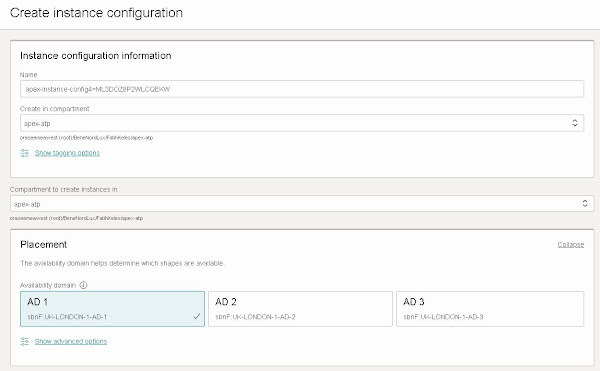Select availability domain AD 2
This screenshot has height=371, width=600.
(300, 309)
